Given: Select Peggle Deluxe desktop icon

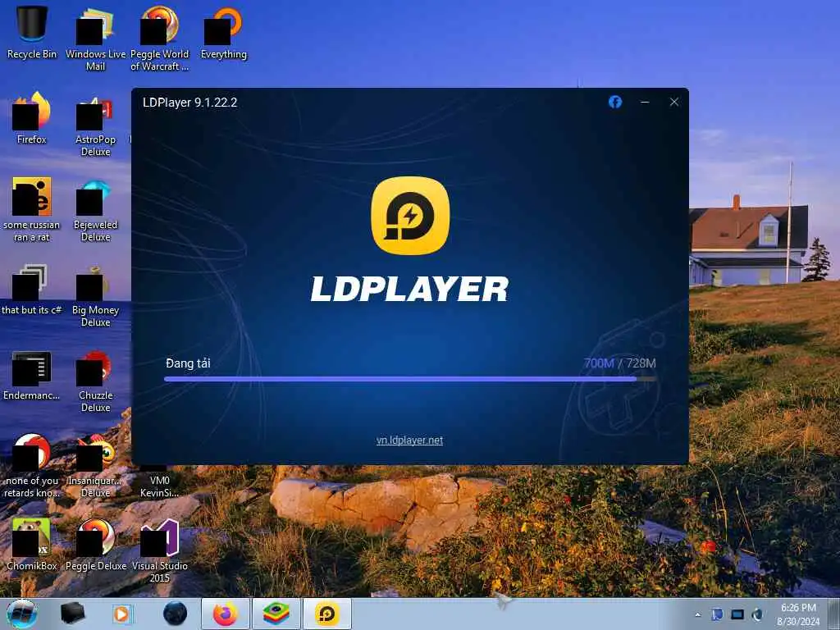Looking at the screenshot, I should point(95,545).
